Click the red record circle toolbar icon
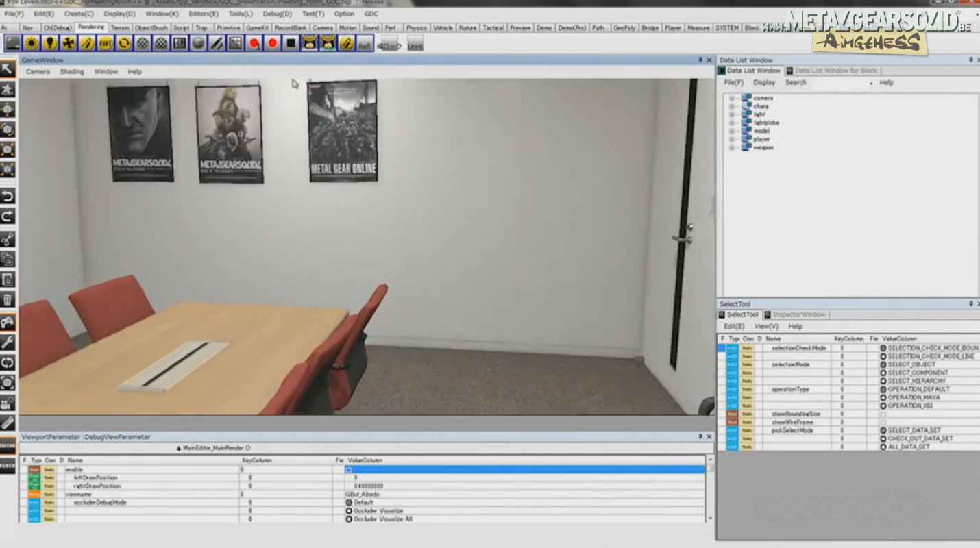 click(272, 43)
